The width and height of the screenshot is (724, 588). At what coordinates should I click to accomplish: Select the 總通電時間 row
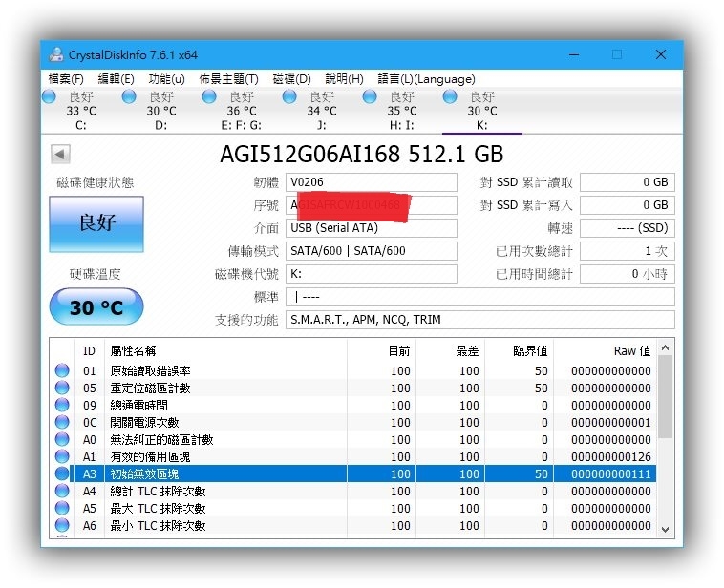(352, 405)
